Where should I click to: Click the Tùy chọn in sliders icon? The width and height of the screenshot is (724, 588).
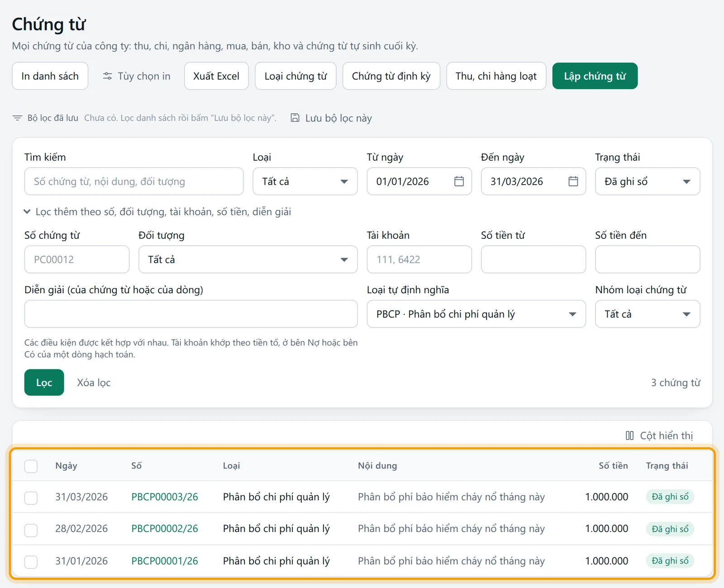107,76
